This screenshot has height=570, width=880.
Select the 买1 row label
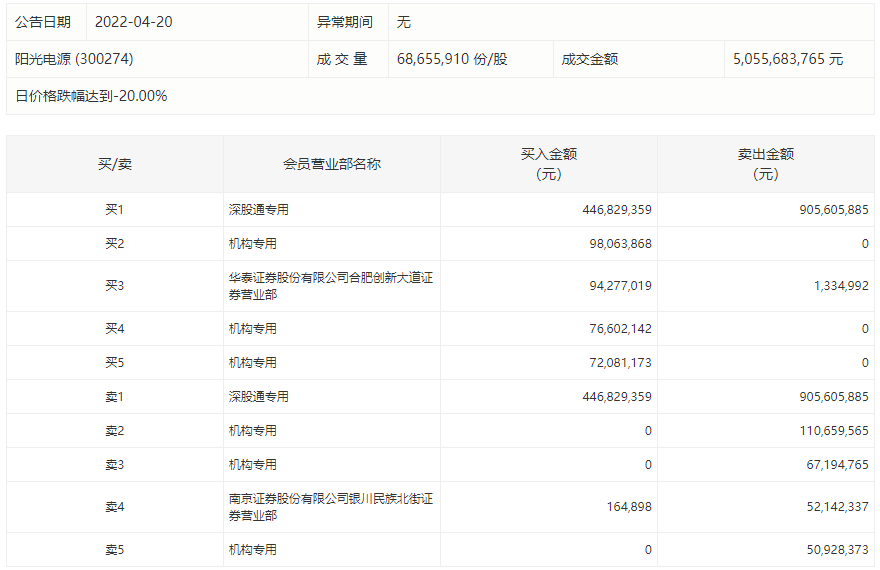114,209
